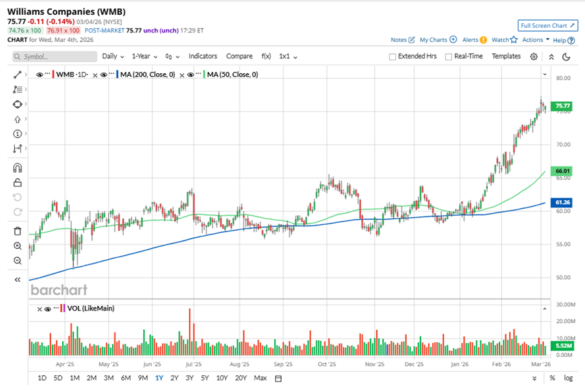Click the Compare button
The image size is (585, 392).
239,56
